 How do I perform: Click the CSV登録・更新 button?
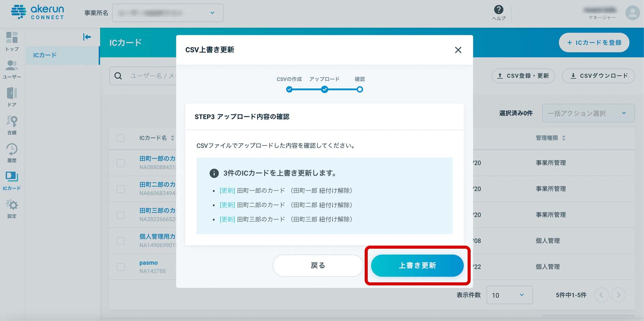(x=523, y=76)
